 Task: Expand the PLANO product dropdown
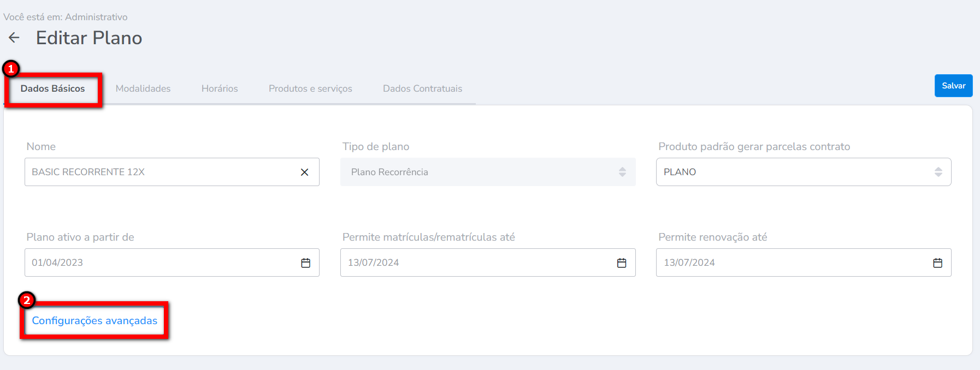tap(792, 172)
